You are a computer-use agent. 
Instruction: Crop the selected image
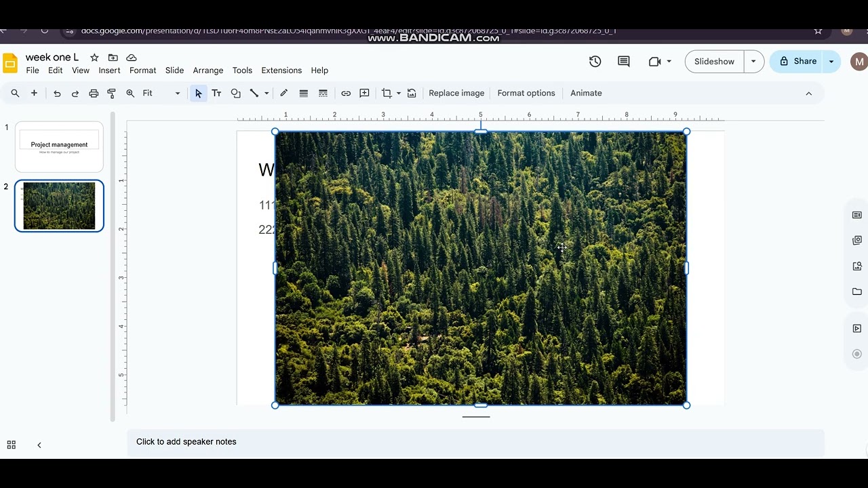387,94
